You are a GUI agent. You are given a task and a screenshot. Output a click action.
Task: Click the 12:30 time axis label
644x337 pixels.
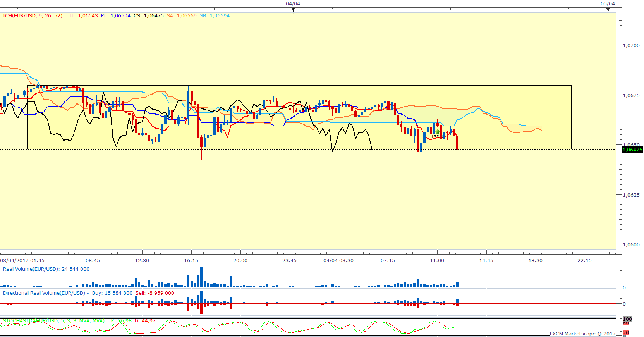(x=142, y=261)
